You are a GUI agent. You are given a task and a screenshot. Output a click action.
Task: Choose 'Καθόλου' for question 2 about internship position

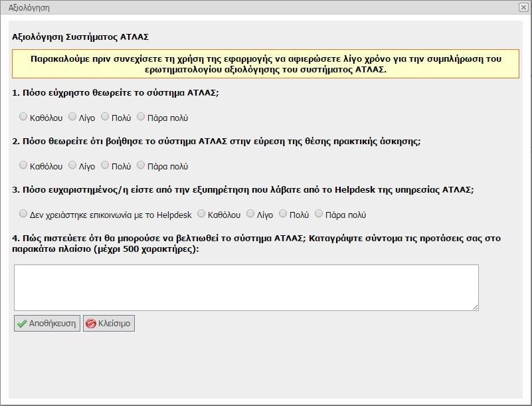coord(23,165)
